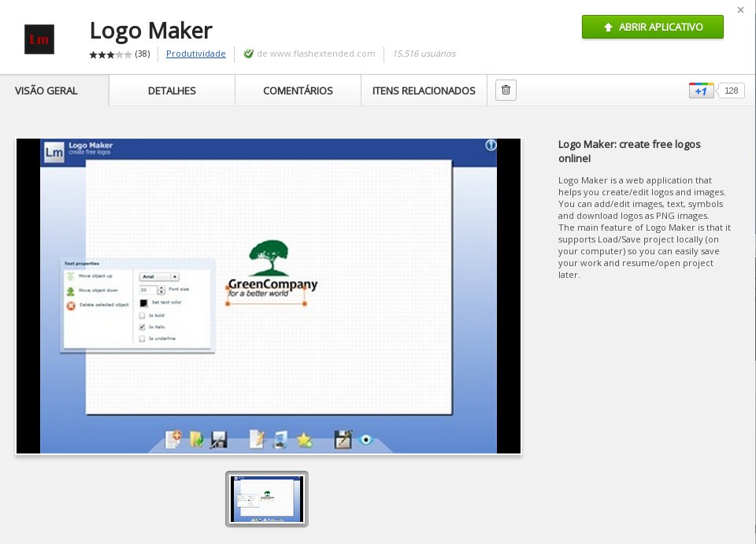
Task: Click the info icon in the preview
Action: click(491, 145)
